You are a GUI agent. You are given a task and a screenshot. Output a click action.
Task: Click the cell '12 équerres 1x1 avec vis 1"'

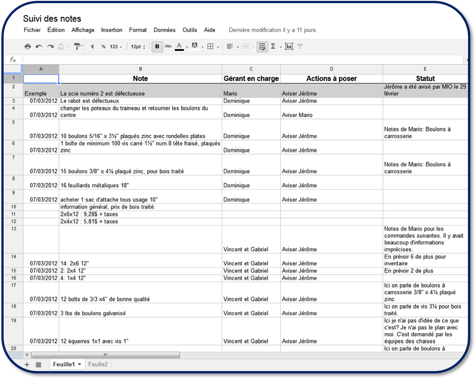(140, 331)
